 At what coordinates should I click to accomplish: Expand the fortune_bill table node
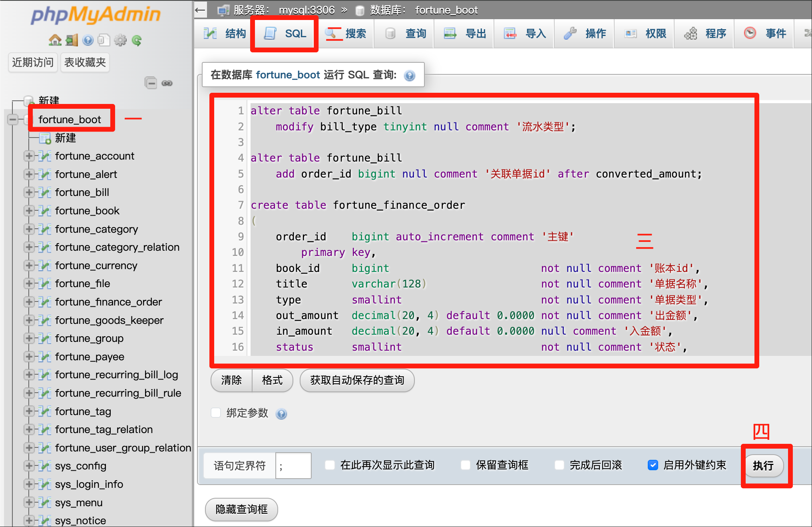click(29, 192)
